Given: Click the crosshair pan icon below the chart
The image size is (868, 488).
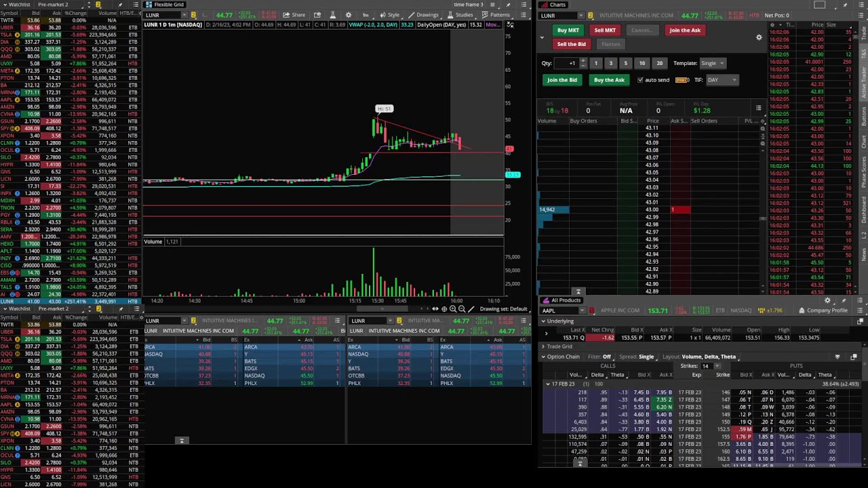Looking at the screenshot, I should pyautogui.click(x=444, y=309).
